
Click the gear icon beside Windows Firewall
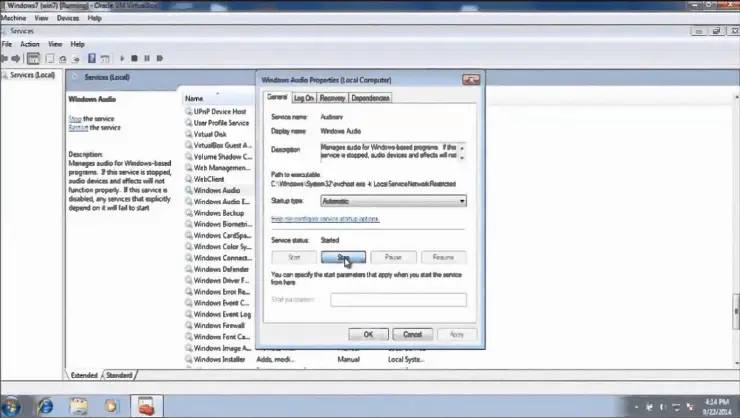point(188,326)
